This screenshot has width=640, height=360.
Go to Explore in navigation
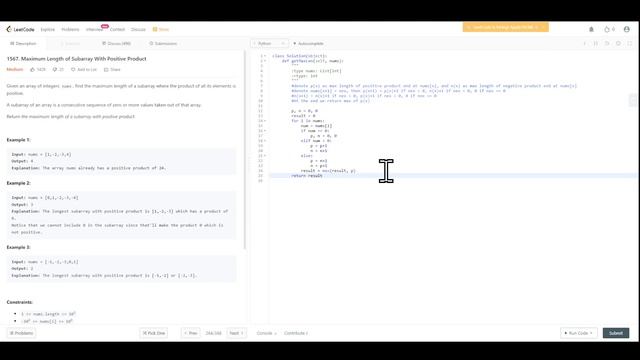48,29
